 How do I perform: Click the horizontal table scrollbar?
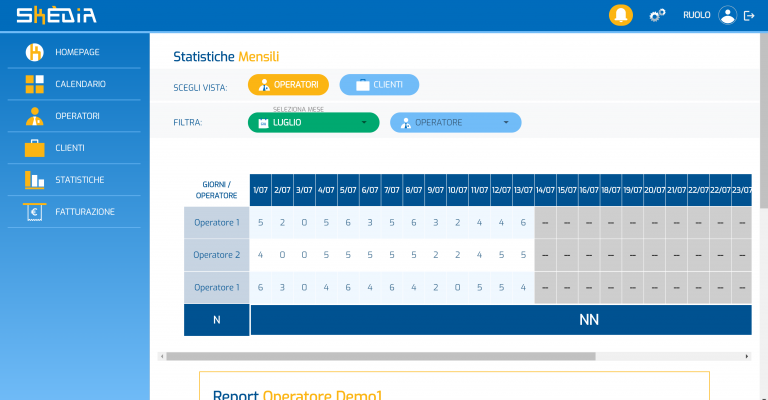380,356
